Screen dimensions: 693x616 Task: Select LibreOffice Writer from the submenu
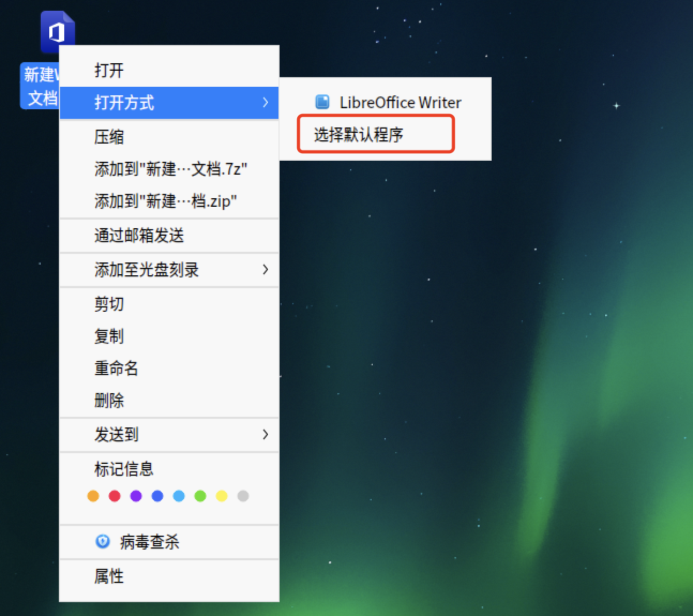coord(399,102)
